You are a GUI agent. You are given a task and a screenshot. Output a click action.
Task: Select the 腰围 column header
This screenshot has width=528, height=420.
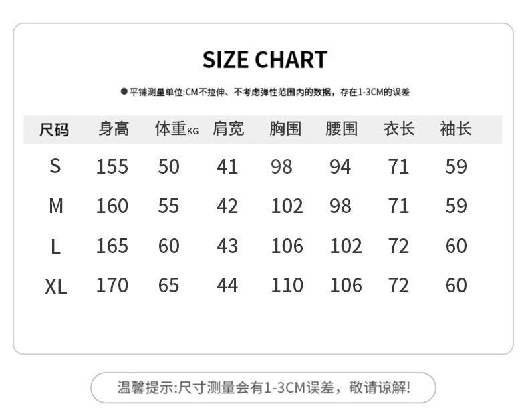(342, 128)
